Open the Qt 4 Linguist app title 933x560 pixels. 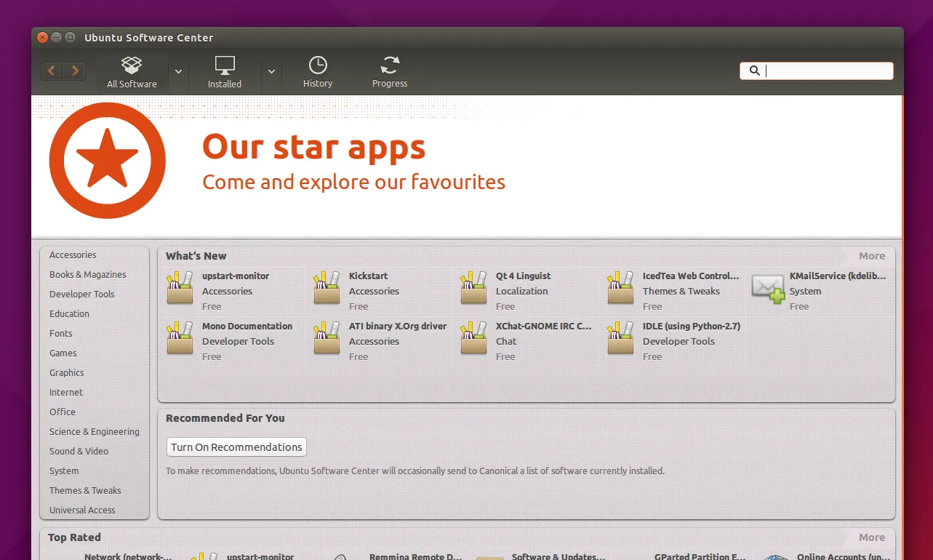point(524,276)
